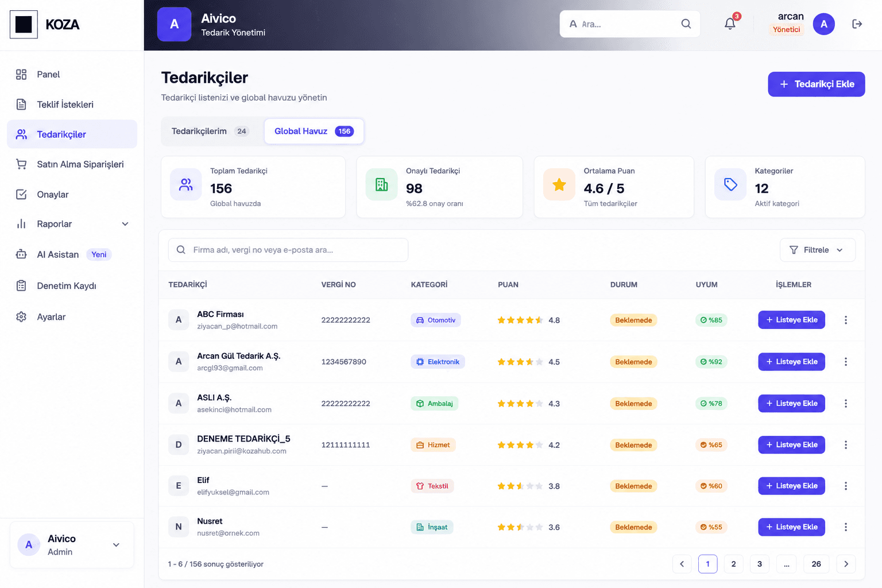Click the PUAN column header

coord(508,285)
